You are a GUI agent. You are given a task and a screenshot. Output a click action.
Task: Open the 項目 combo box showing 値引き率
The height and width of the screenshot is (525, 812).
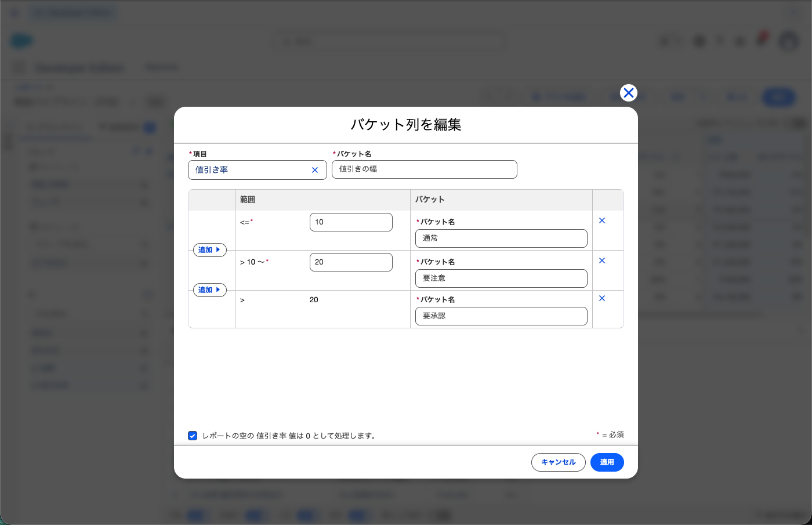click(258, 170)
